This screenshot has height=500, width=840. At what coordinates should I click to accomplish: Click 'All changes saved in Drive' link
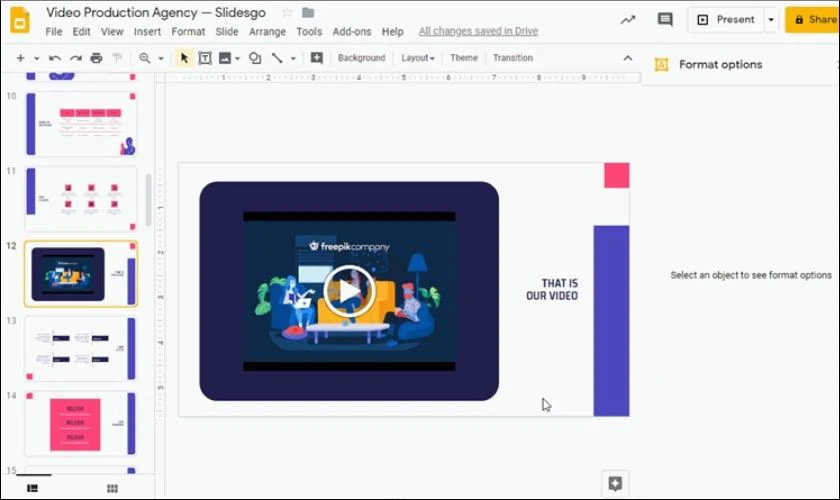pos(478,31)
